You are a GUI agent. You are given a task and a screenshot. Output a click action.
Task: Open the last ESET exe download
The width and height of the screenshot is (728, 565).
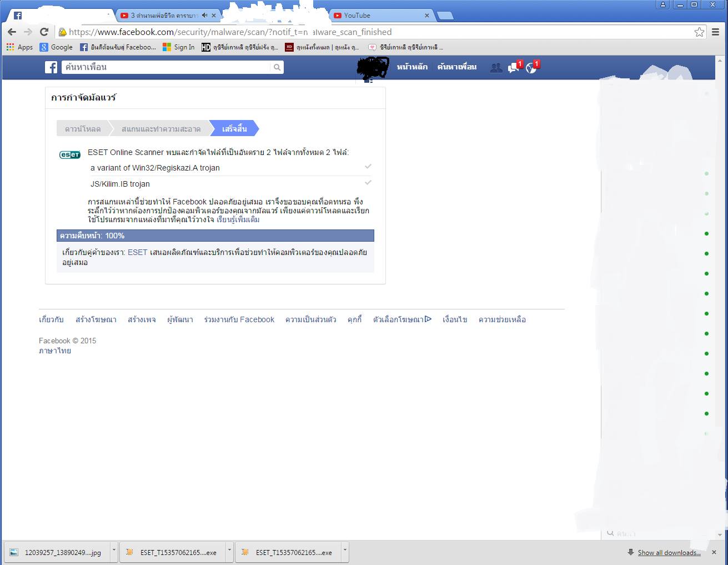point(288,552)
